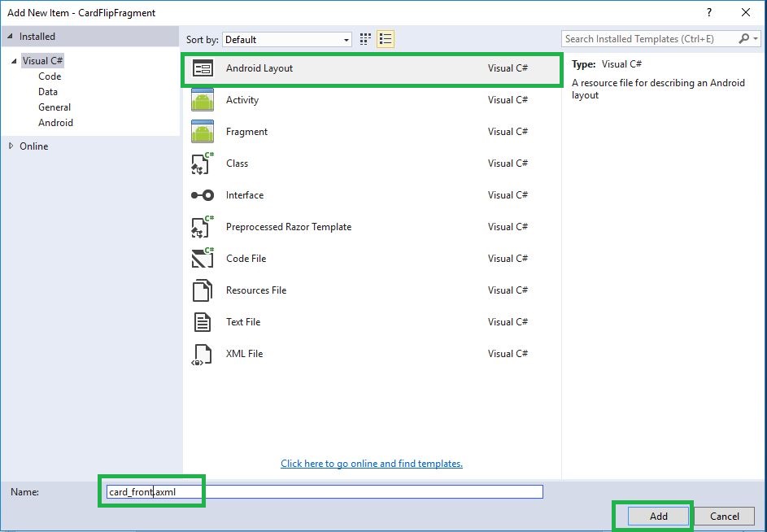Expand the Online category
This screenshot has height=532, width=767.
(x=11, y=146)
